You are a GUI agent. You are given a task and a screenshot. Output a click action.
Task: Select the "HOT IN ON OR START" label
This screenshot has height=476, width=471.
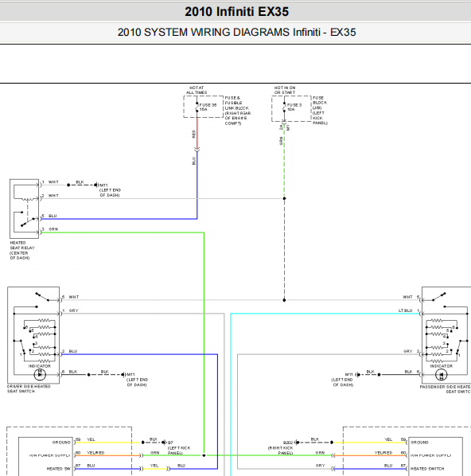[x=285, y=90]
